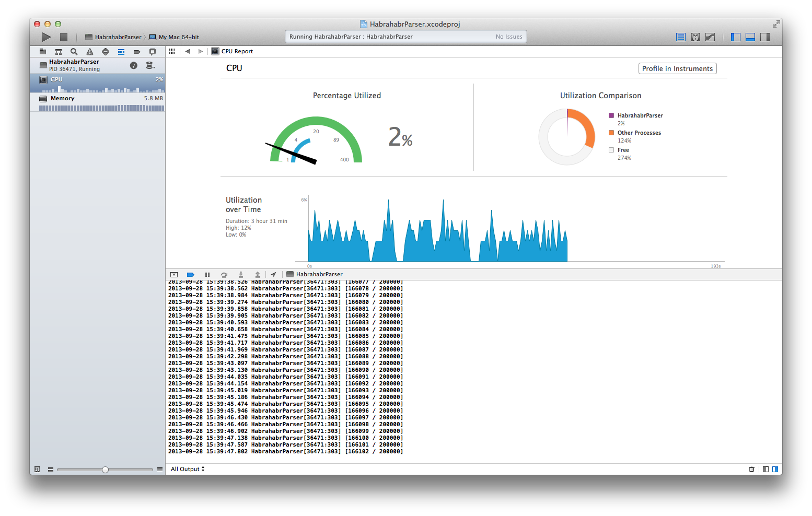The image size is (812, 516).
Task: Click the purple HabrahabrParser legend swatch
Action: (x=611, y=115)
